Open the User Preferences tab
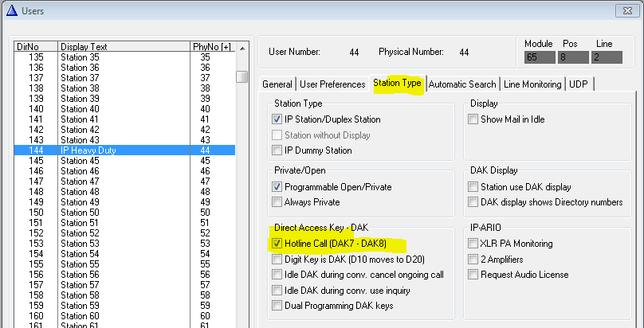The image size is (644, 328). click(332, 84)
